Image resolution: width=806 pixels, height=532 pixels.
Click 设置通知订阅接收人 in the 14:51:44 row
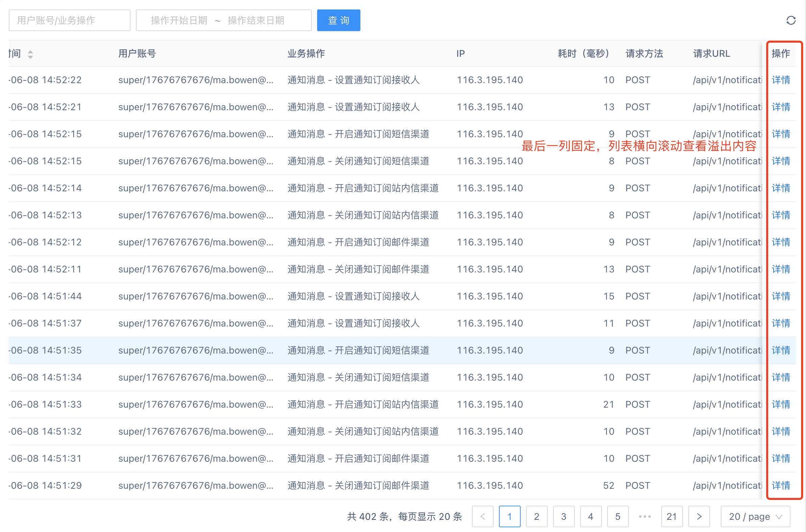(377, 296)
